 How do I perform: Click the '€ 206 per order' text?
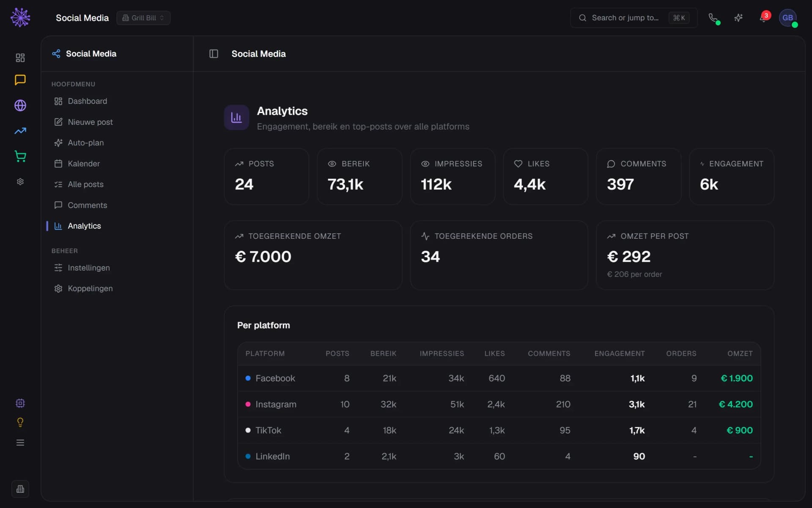pyautogui.click(x=634, y=274)
